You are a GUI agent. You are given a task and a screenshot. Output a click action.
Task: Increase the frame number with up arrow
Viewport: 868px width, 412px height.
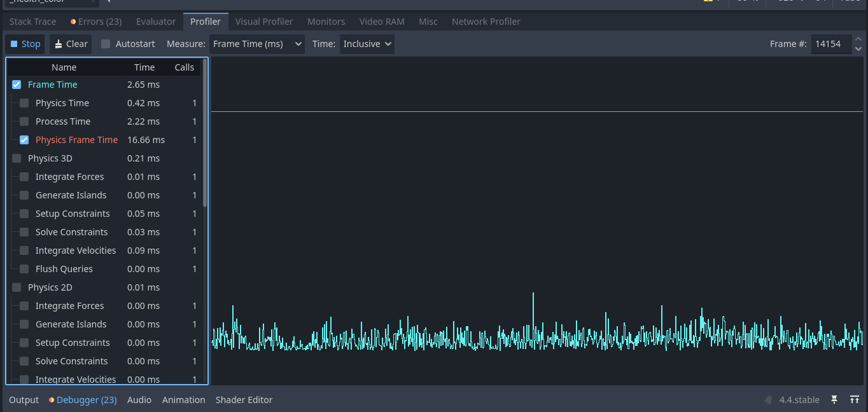coord(858,39)
